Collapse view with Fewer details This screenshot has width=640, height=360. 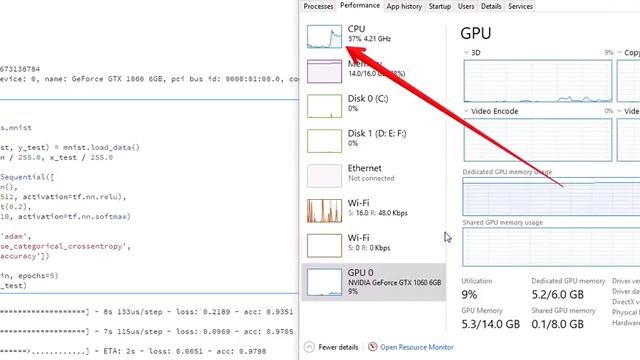coord(338,347)
